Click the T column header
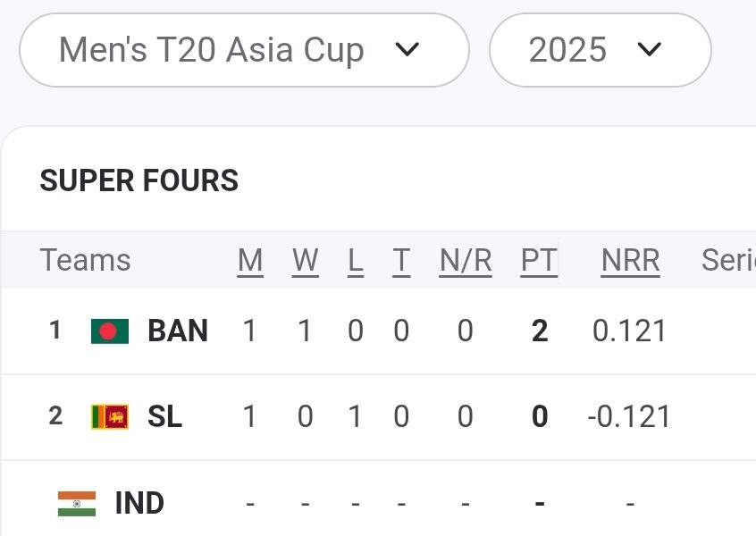Image resolution: width=756 pixels, height=536 pixels. (x=401, y=261)
